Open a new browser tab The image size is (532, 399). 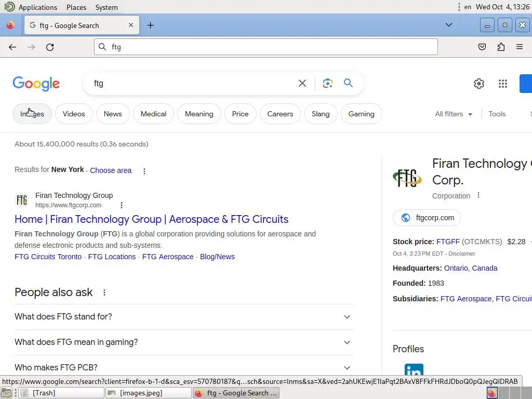coord(150,25)
